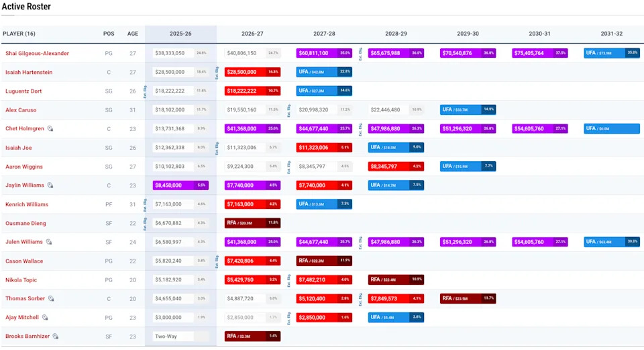Sort the roster by the AGE column
Screen dimensions: 644x350
tap(133, 34)
